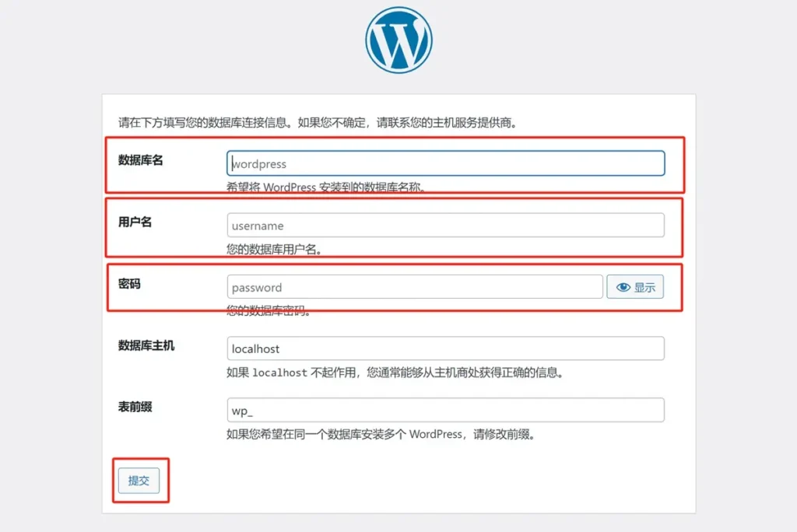Click the eye icon on the 显示 button

623,286
